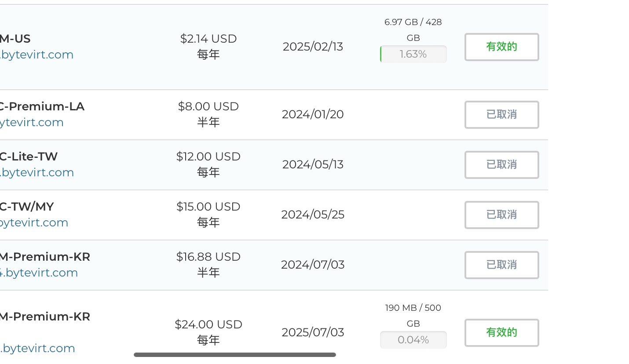Screen dimensions: 629x364
Task: Open the bytevirt.com link on bottom M-Premium-KR row
Action: click(37, 348)
